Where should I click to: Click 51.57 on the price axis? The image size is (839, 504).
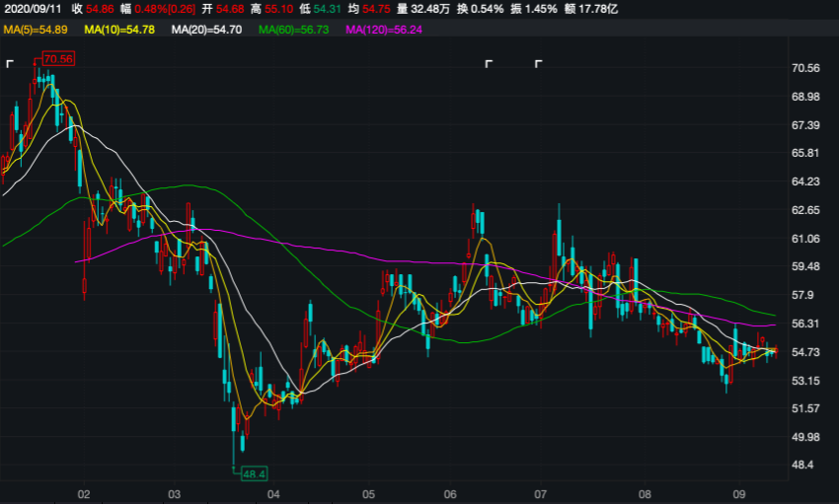point(805,408)
